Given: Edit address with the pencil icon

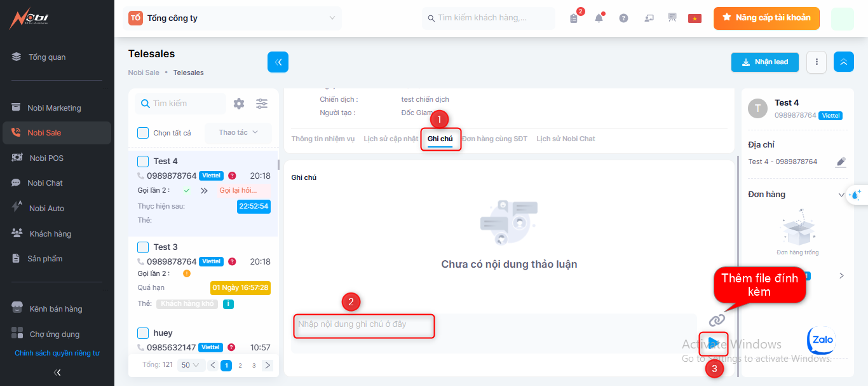Looking at the screenshot, I should [x=841, y=162].
